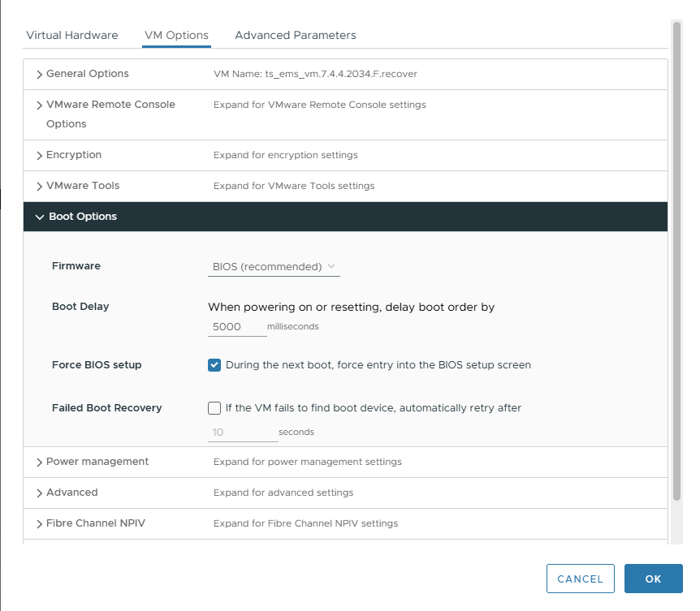Switch to Virtual Hardware tab
The image size is (700, 611).
[x=72, y=35]
